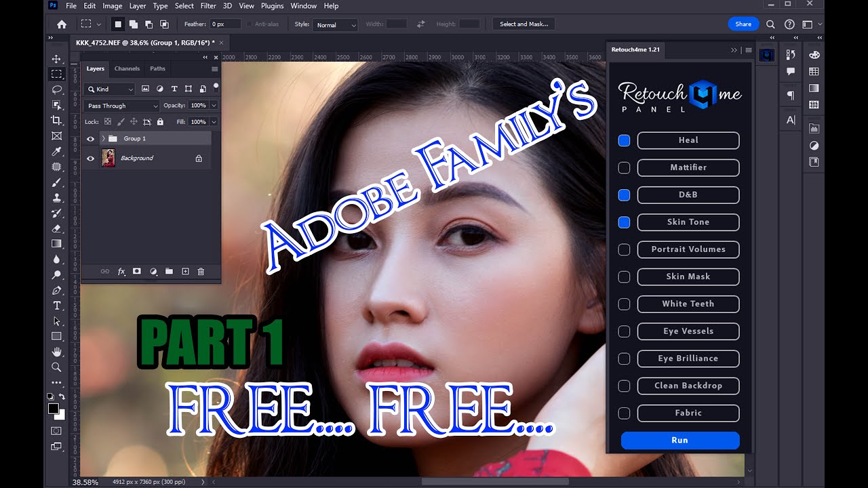Select the Eyedropper tool
Screen dimensions: 868x488
(x=57, y=151)
